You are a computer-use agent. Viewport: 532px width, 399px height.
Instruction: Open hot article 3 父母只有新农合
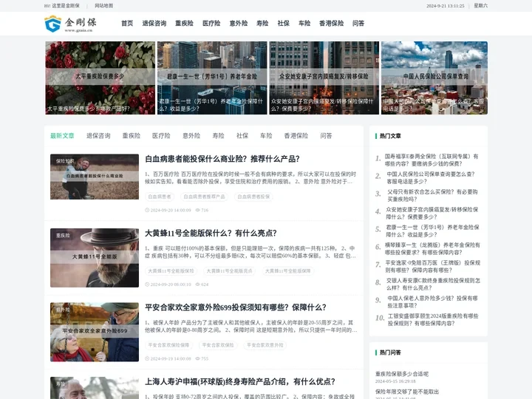click(x=432, y=195)
